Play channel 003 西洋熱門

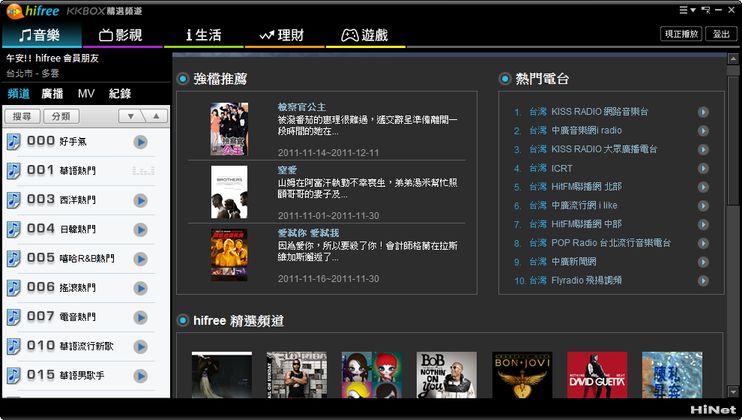pyautogui.click(x=141, y=201)
